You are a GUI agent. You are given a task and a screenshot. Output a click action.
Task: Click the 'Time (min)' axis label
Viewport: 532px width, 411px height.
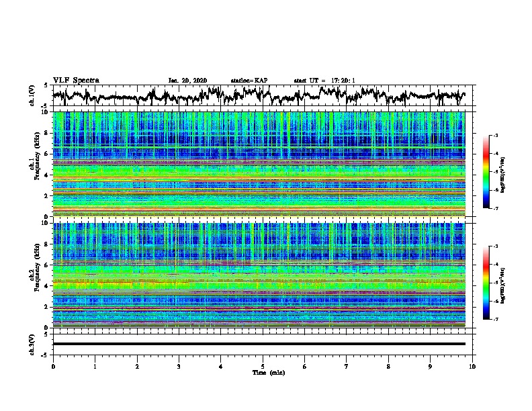[x=269, y=373]
